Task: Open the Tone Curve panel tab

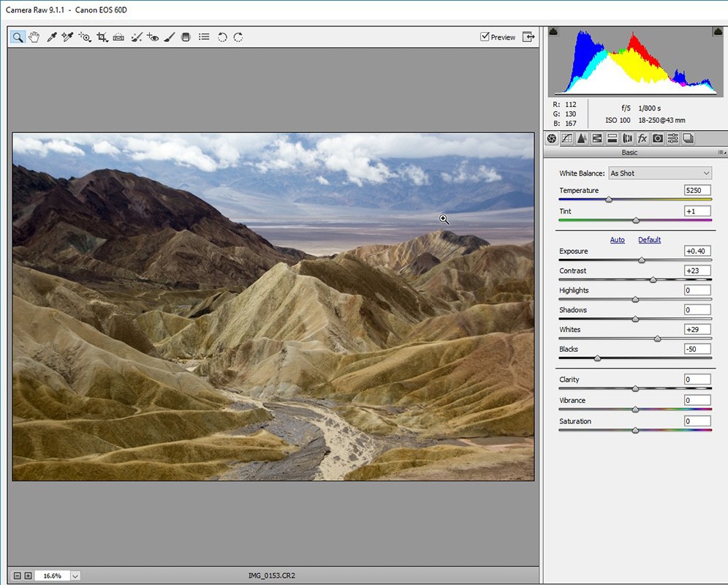Action: (x=567, y=138)
